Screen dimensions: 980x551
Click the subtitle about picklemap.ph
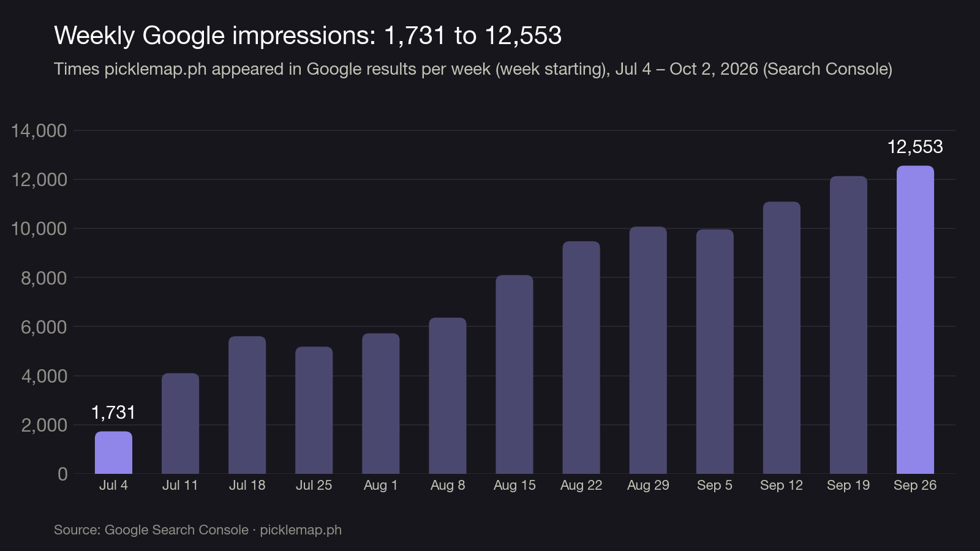point(473,69)
